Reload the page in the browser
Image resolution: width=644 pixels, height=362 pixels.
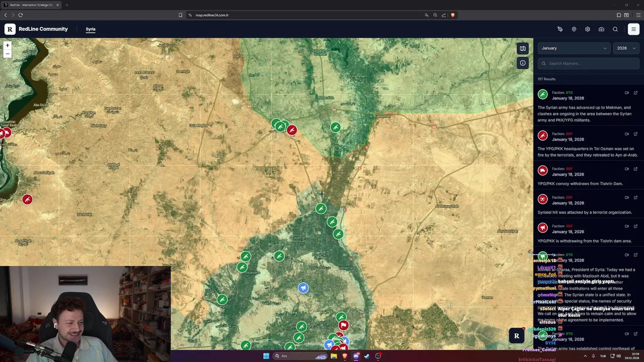coord(21,15)
